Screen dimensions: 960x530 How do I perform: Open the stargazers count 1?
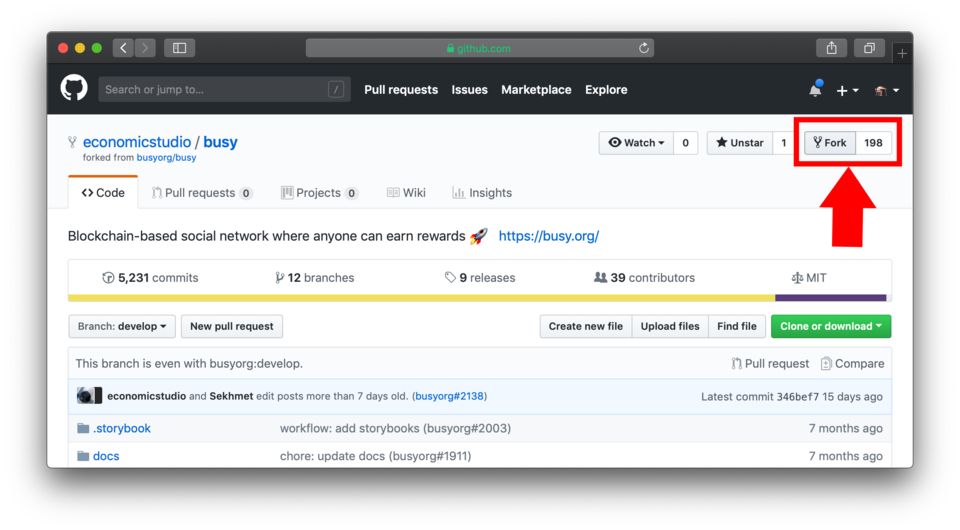click(x=784, y=143)
